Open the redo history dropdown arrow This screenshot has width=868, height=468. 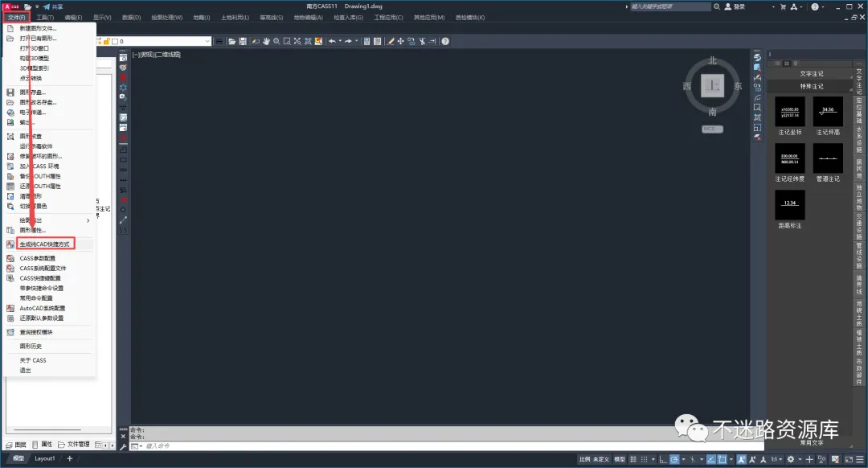[356, 42]
